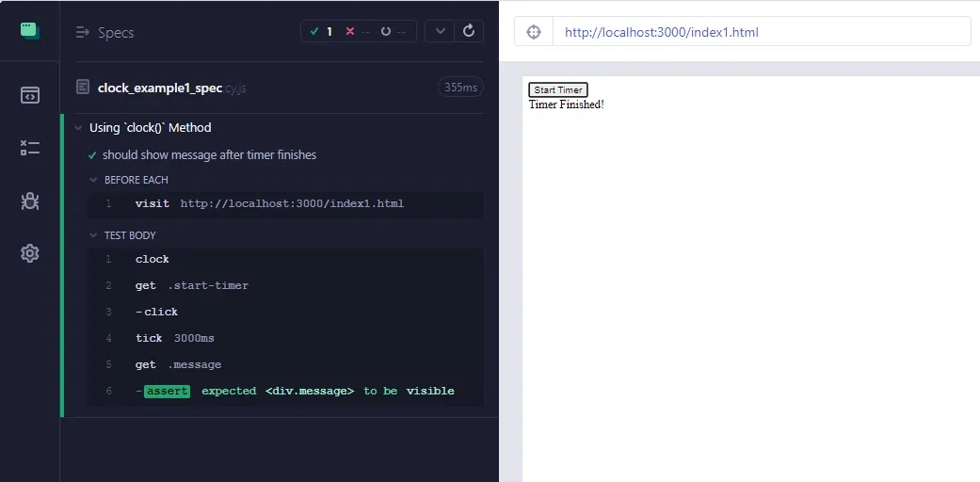Viewport: 980px width, 482px height.
Task: Click the pending tests indicator
Action: click(393, 31)
